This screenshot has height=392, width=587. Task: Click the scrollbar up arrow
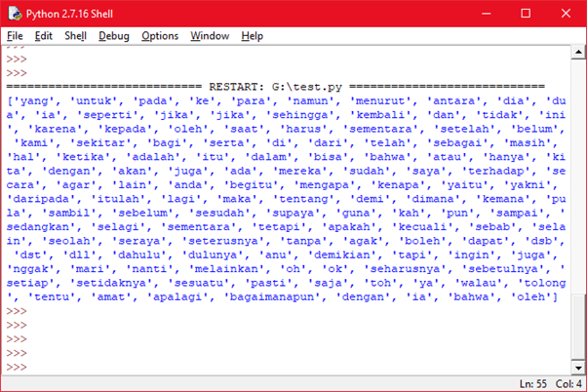[578, 53]
